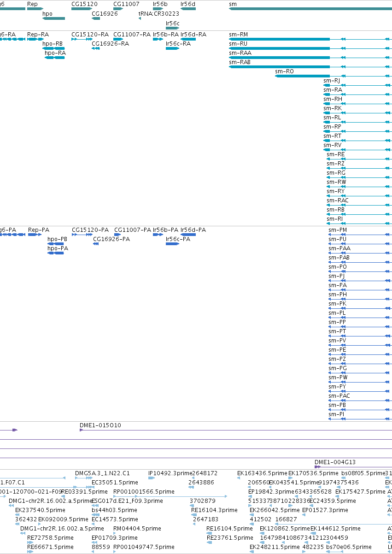This screenshot has width=392, height=554.
Task: Click the sm-PK protein label
Action: 337,304
